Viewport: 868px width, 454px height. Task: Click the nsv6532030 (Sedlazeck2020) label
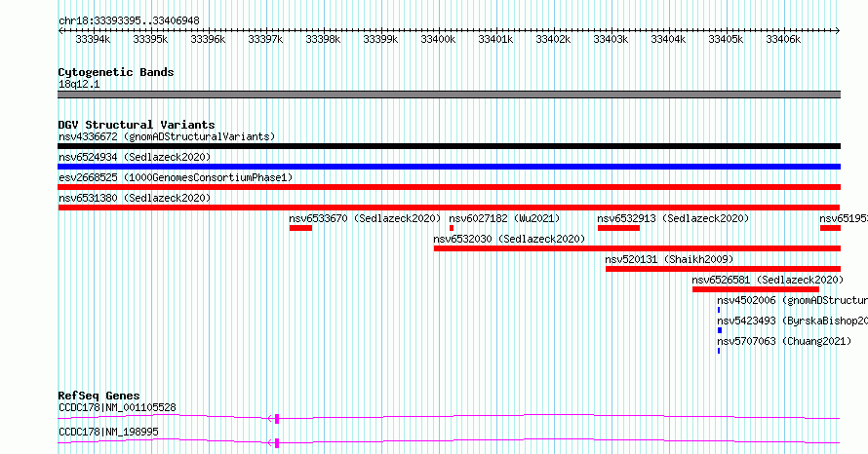coord(509,239)
